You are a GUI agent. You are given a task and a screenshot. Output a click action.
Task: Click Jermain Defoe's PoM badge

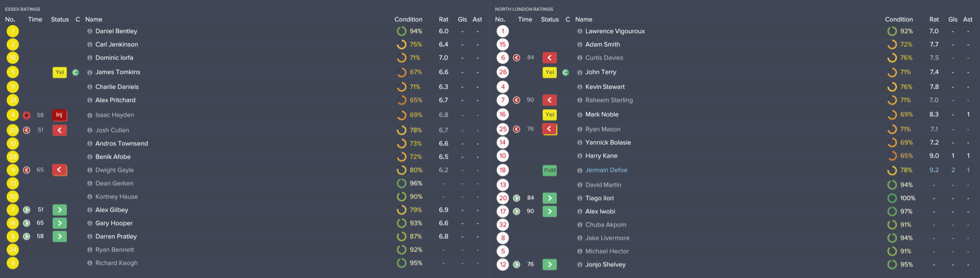[550, 170]
